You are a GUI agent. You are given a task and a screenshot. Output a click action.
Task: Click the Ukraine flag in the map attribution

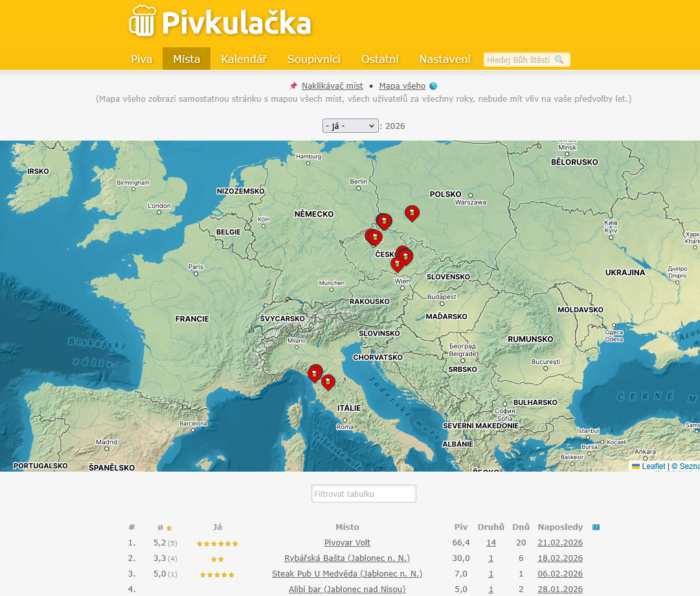pyautogui.click(x=637, y=465)
